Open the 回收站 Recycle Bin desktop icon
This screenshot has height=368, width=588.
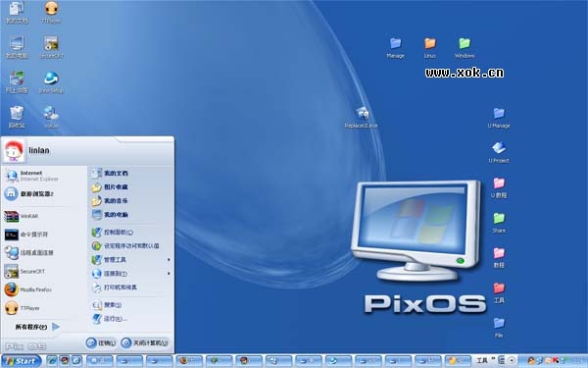[17, 117]
